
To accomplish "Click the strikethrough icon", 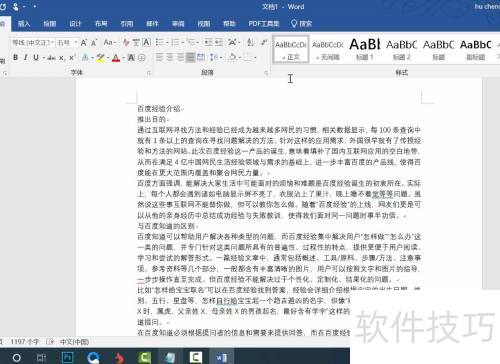I will click(x=51, y=58).
